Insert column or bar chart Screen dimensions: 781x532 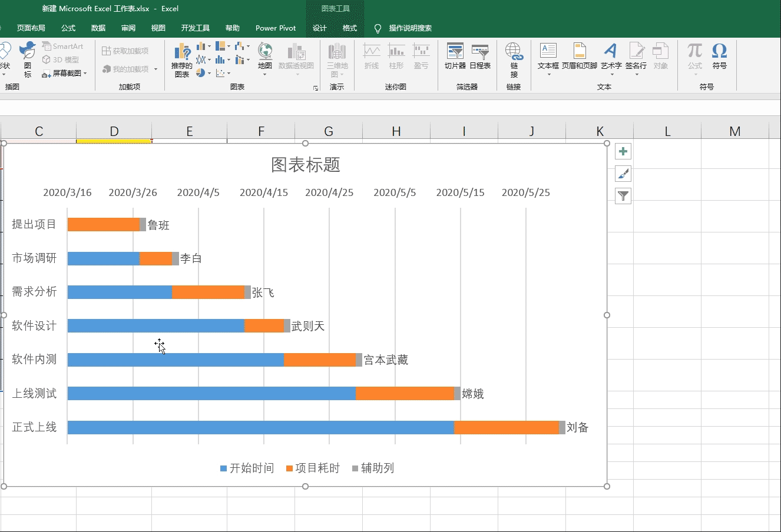pyautogui.click(x=201, y=46)
